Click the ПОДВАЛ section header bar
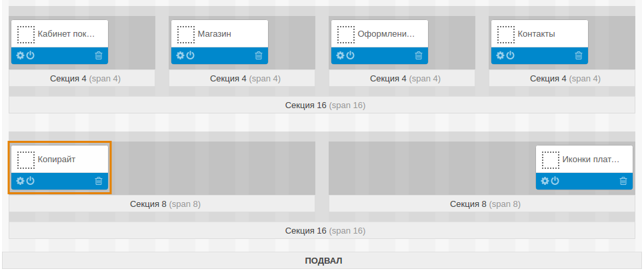 [x=323, y=260]
